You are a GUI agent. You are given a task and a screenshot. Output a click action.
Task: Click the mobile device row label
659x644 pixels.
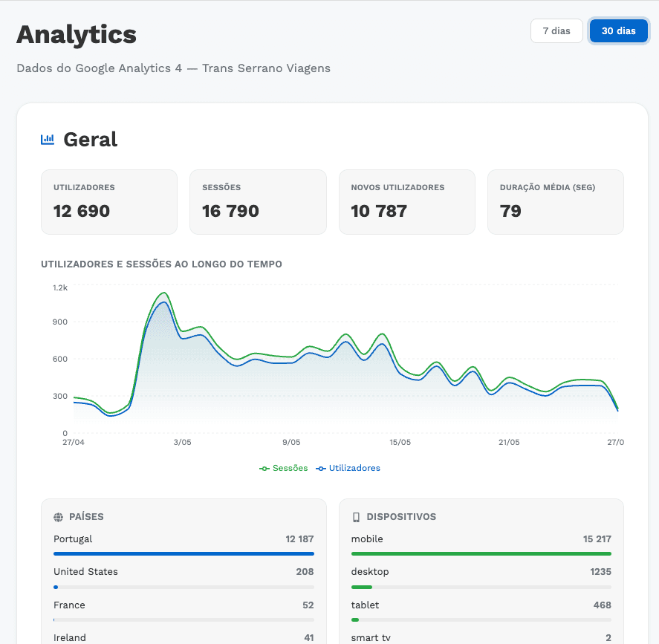(367, 539)
